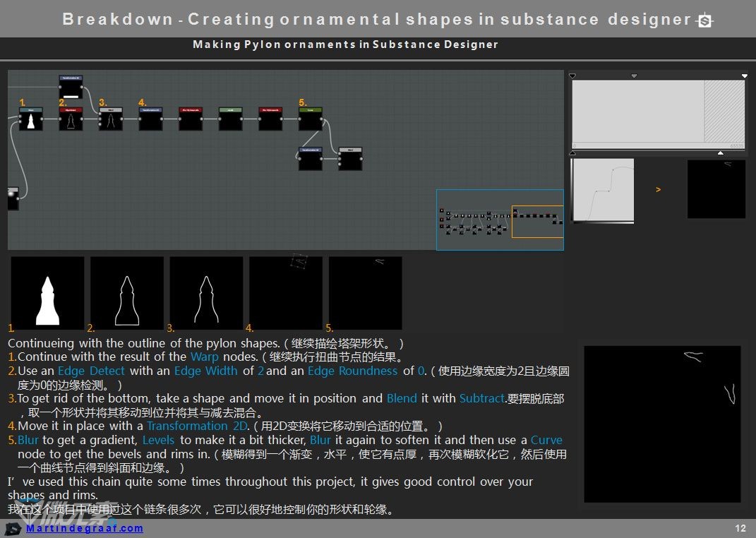Click the 'Making Pylon ornaments in Substance Designer' subtitle
Image resolution: width=756 pixels, height=538 pixels.
345,44
